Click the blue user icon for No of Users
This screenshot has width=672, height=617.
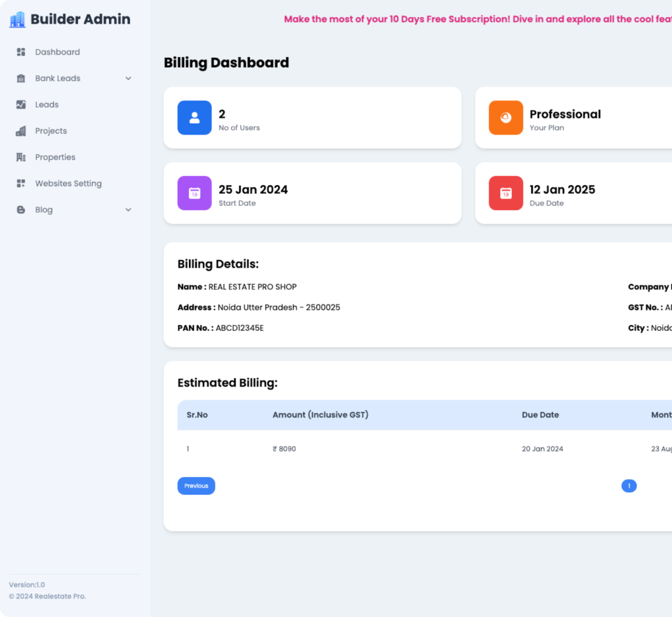coord(194,117)
